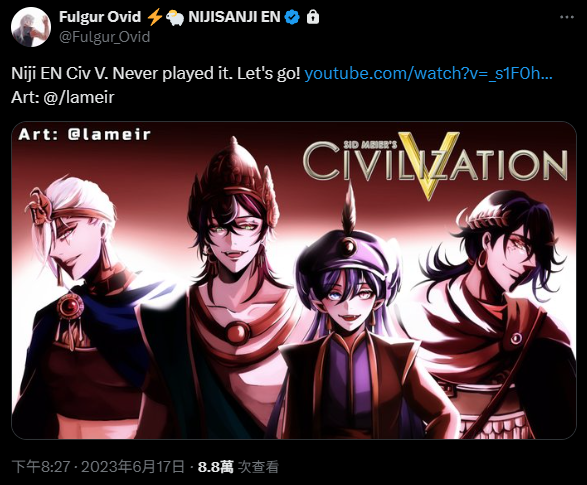Click the NIJISANJI EN text in the name

234,17
